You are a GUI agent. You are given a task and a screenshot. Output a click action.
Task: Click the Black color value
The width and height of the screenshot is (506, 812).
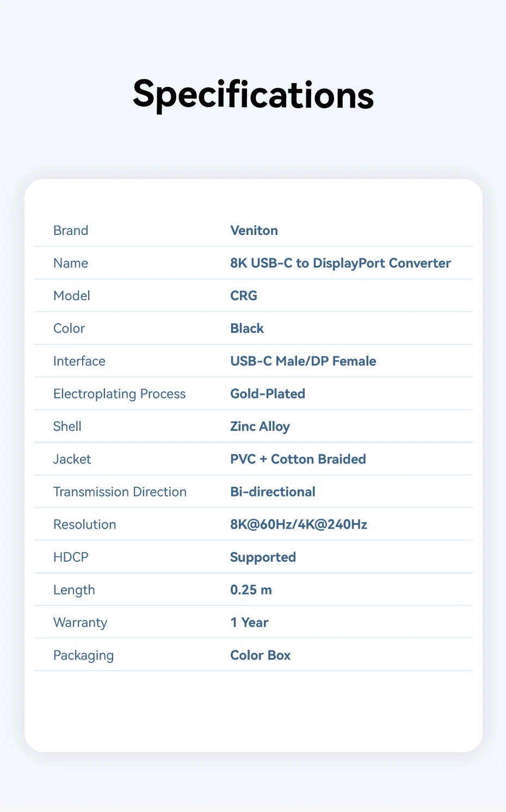click(x=246, y=328)
